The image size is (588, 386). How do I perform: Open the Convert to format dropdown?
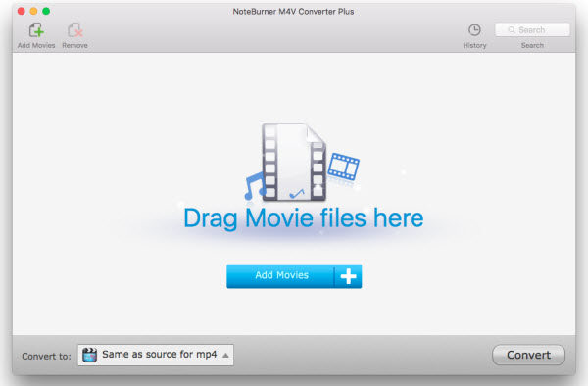click(x=156, y=355)
